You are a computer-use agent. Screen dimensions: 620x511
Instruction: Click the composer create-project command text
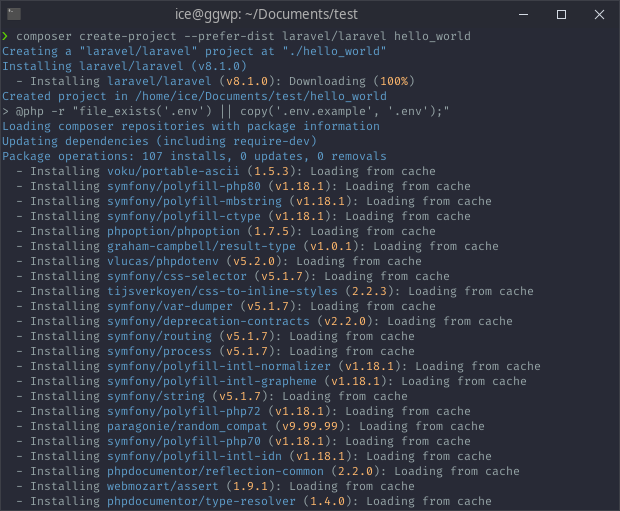tap(243, 36)
